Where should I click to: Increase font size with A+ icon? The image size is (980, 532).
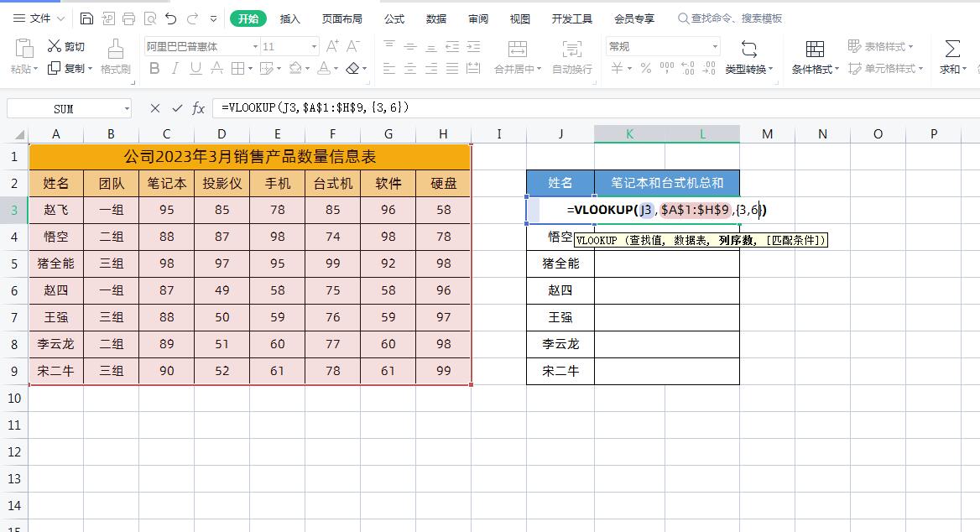pyautogui.click(x=332, y=46)
